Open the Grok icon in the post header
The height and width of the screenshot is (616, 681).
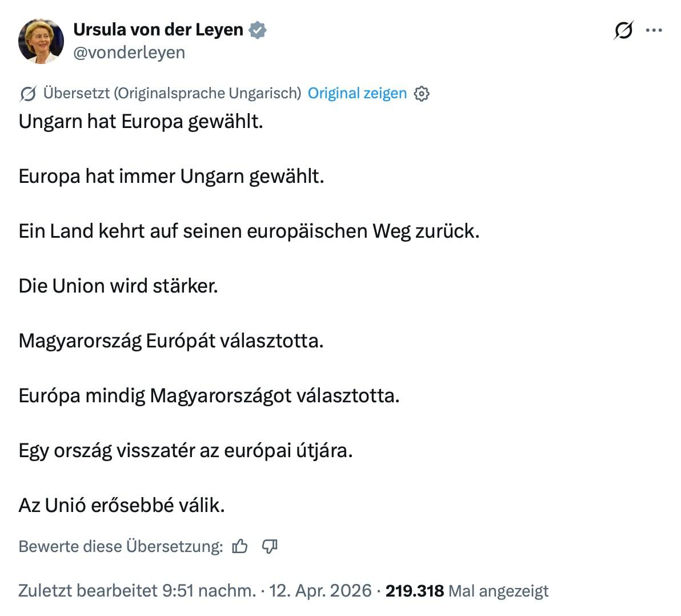[623, 30]
